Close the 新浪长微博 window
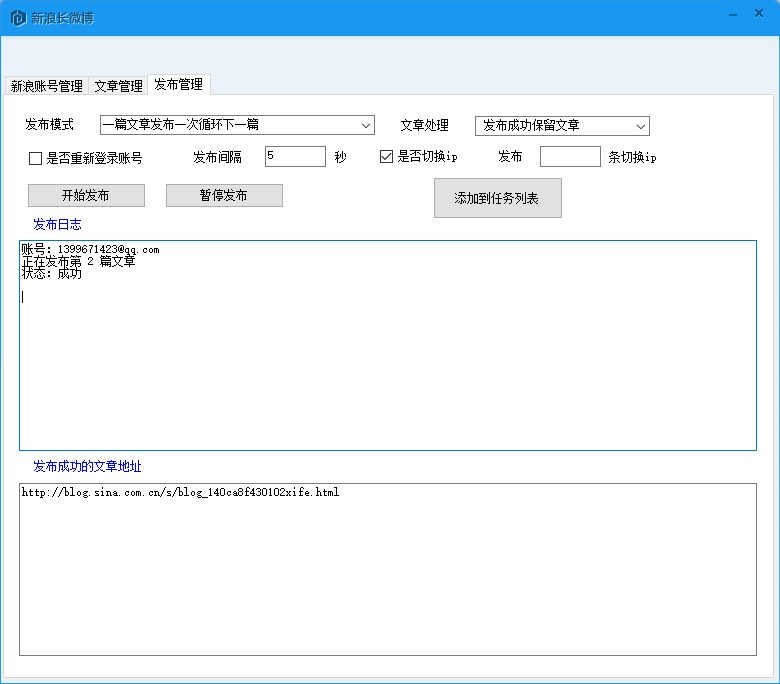780x684 pixels. pyautogui.click(x=762, y=14)
